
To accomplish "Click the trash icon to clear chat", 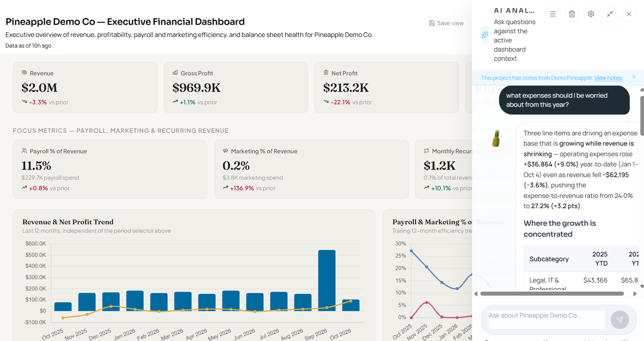I will [572, 14].
